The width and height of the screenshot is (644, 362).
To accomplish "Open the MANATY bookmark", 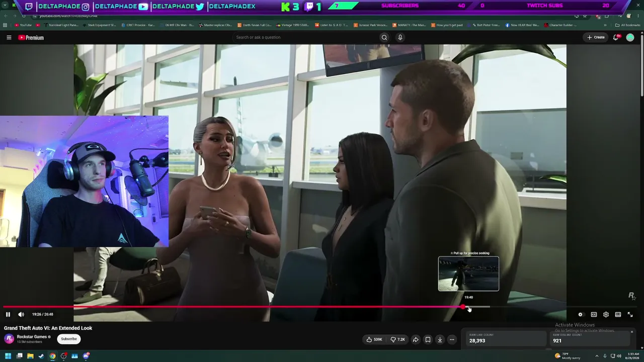I will pyautogui.click(x=409, y=25).
